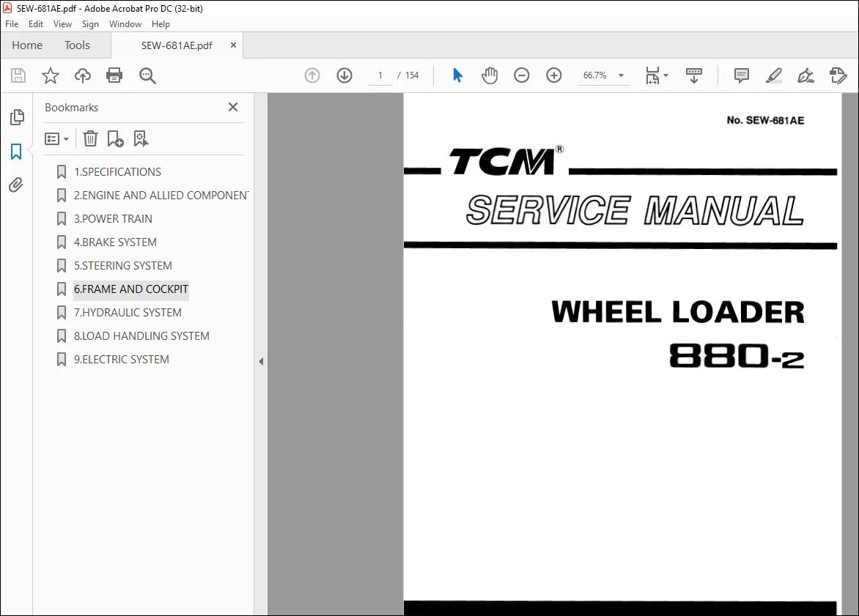
Task: Open the Sign document tool
Action: (x=805, y=75)
